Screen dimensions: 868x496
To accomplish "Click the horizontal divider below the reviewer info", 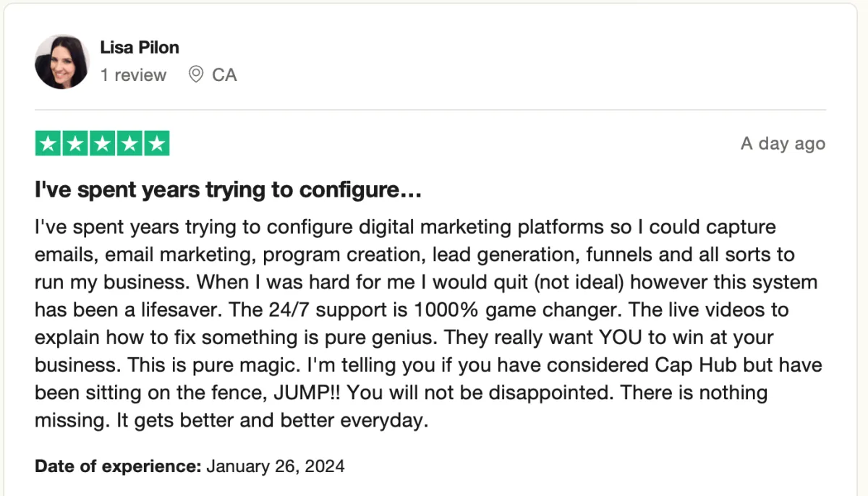I will click(x=430, y=111).
